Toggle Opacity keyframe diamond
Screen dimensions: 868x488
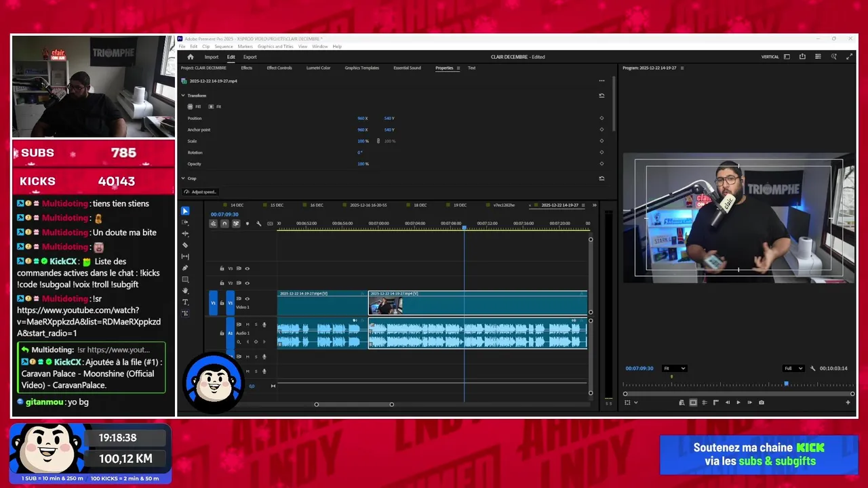click(x=601, y=164)
